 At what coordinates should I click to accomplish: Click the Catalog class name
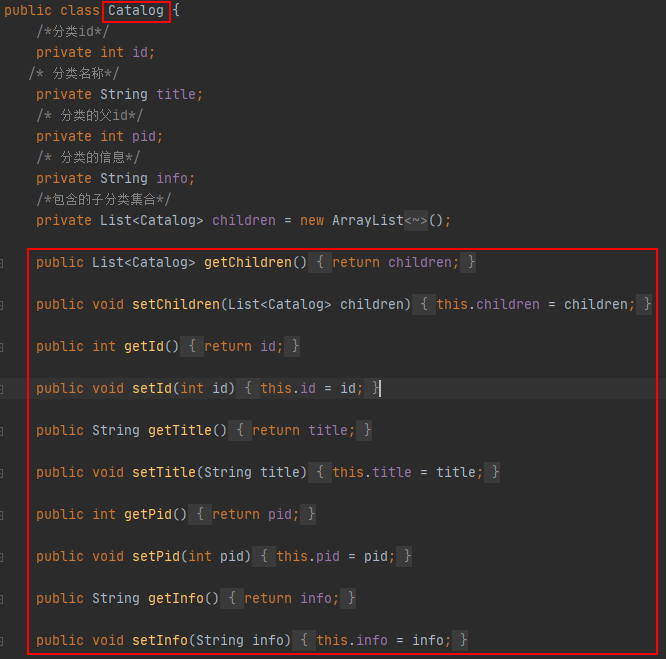point(136,11)
